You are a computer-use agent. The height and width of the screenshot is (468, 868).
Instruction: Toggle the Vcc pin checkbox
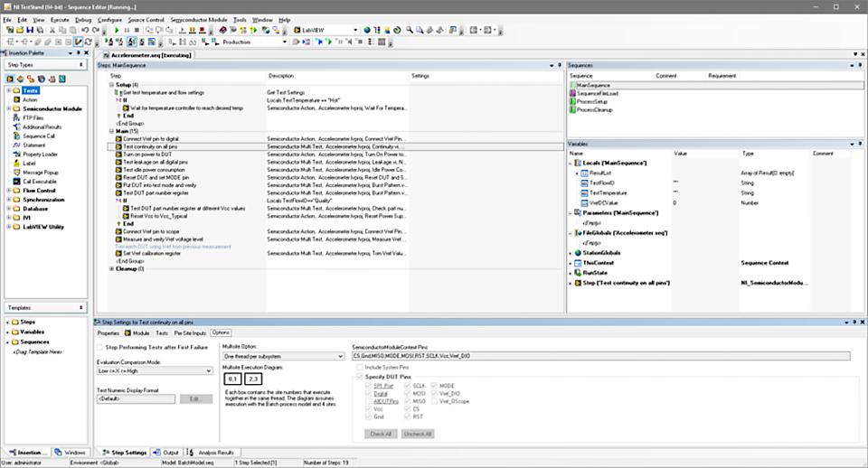coord(368,408)
